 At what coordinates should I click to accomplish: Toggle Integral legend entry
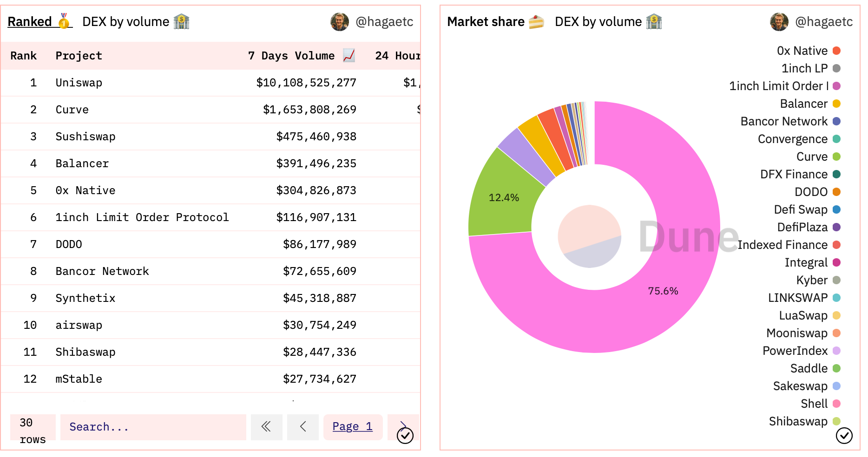[x=813, y=262]
